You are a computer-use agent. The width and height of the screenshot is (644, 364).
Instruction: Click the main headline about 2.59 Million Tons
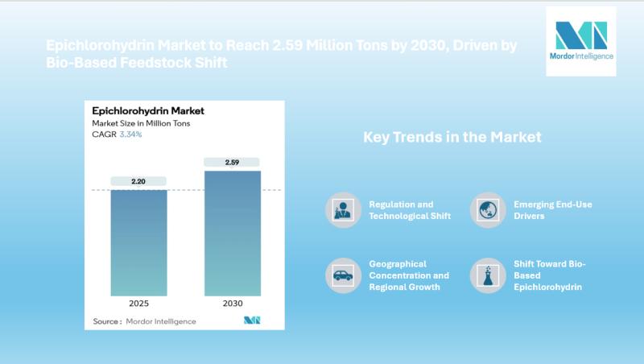(281, 54)
